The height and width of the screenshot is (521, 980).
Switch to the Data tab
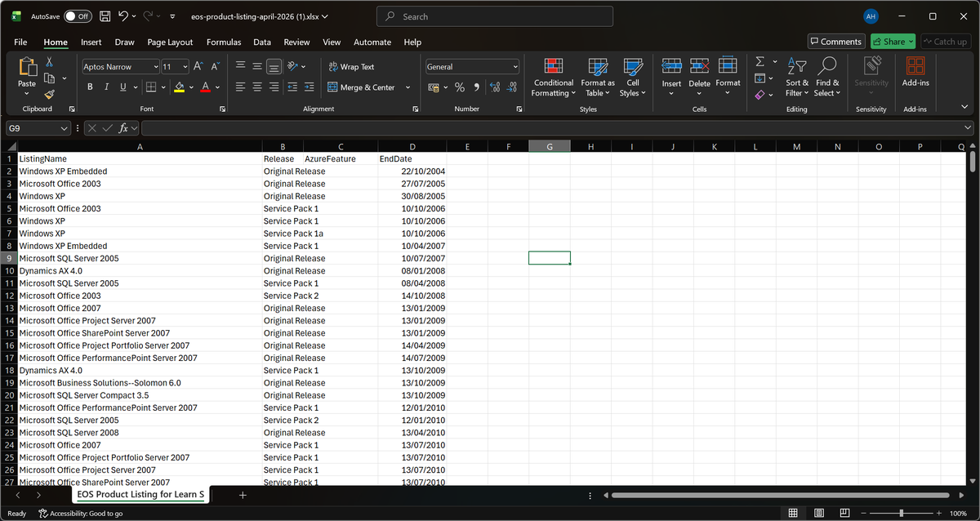point(262,42)
